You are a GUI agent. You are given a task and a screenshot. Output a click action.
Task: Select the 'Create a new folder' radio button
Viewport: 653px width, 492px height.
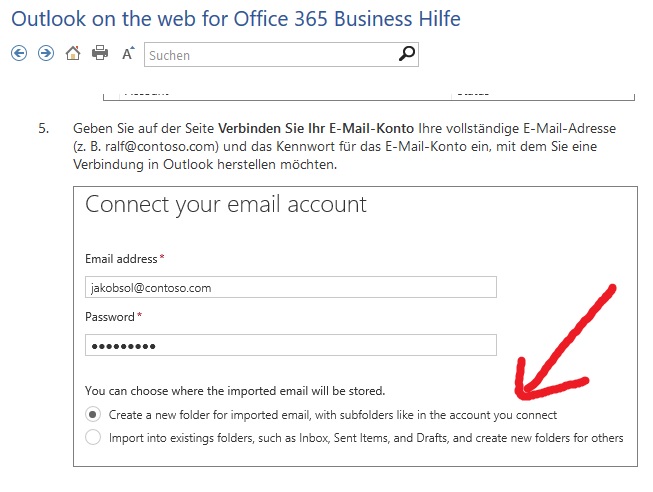click(93, 415)
